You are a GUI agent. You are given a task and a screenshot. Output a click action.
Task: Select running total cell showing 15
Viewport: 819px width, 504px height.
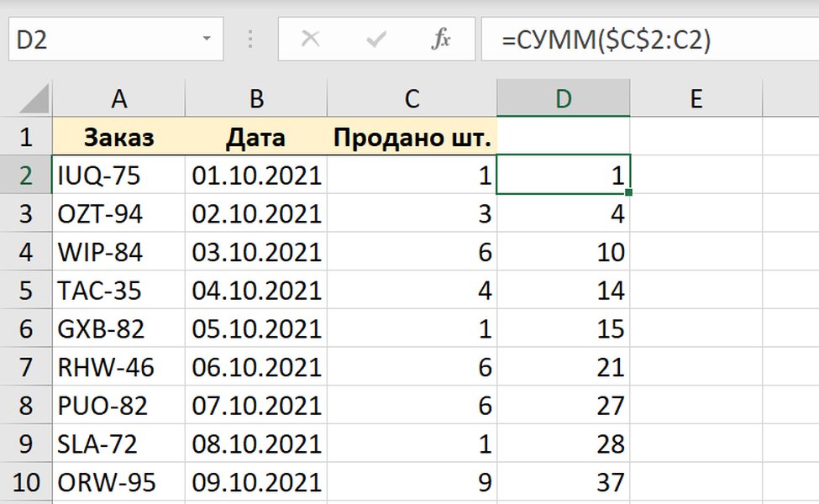click(x=563, y=328)
